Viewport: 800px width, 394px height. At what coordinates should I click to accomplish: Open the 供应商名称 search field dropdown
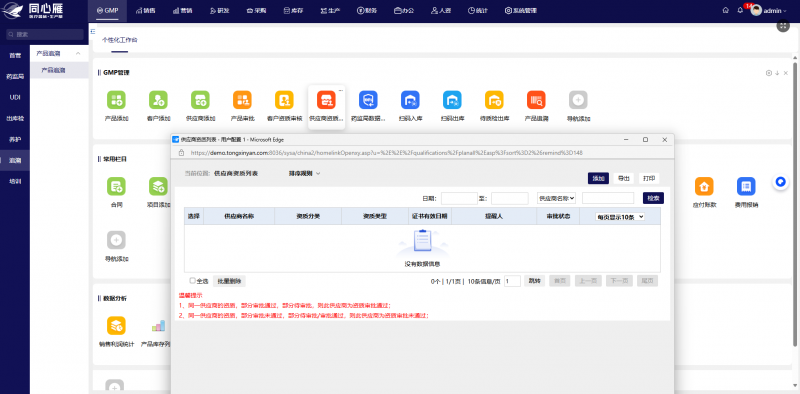[556, 198]
